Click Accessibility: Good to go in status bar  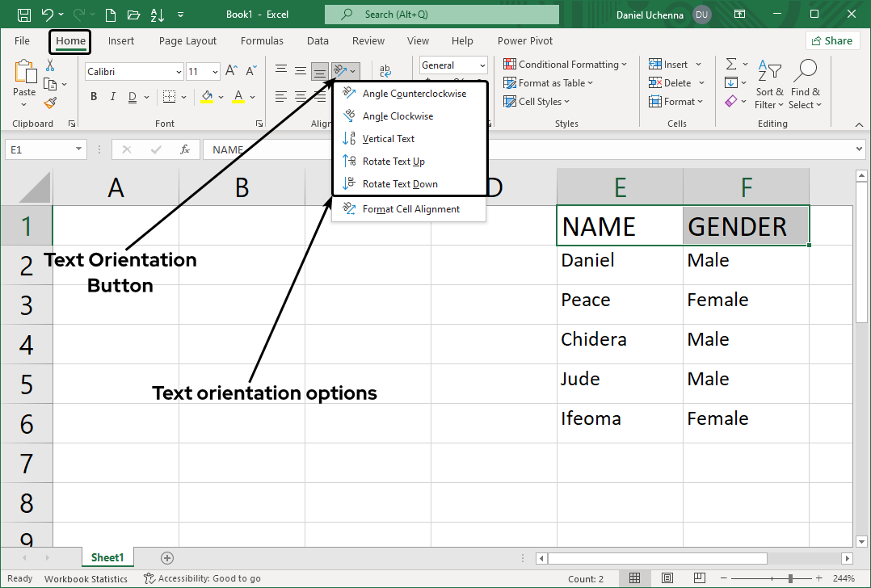click(202, 577)
